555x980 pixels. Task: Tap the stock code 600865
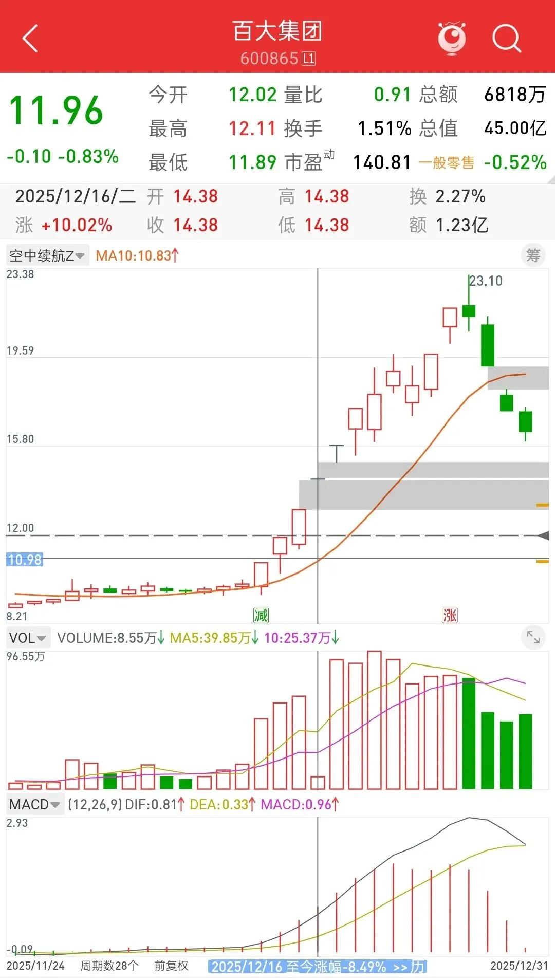(x=269, y=59)
